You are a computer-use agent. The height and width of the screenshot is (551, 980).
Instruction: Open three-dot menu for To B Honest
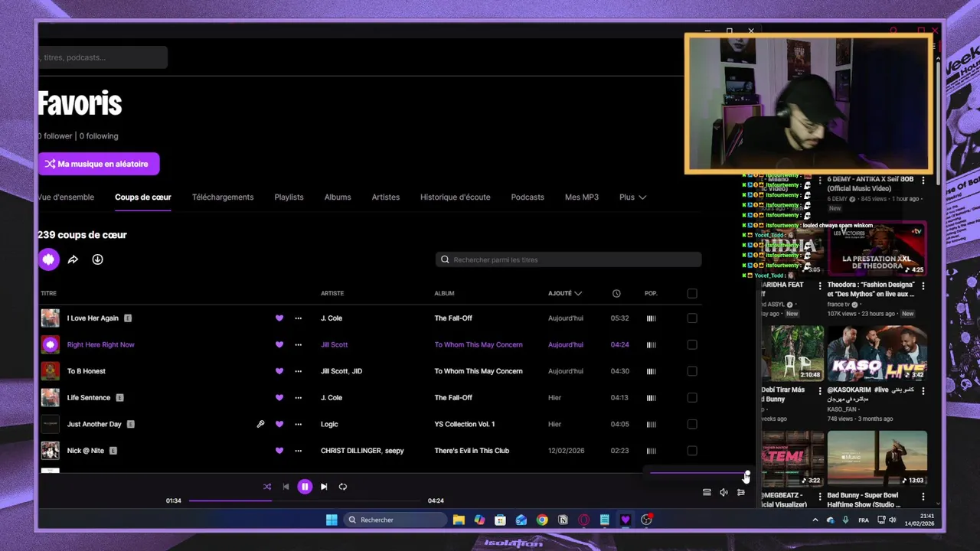299,371
